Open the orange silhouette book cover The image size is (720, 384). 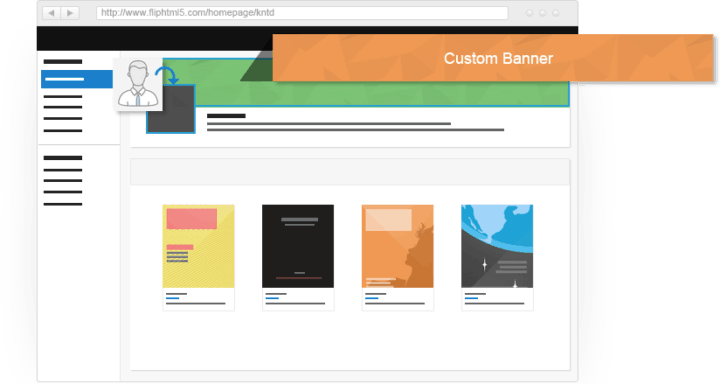click(398, 246)
